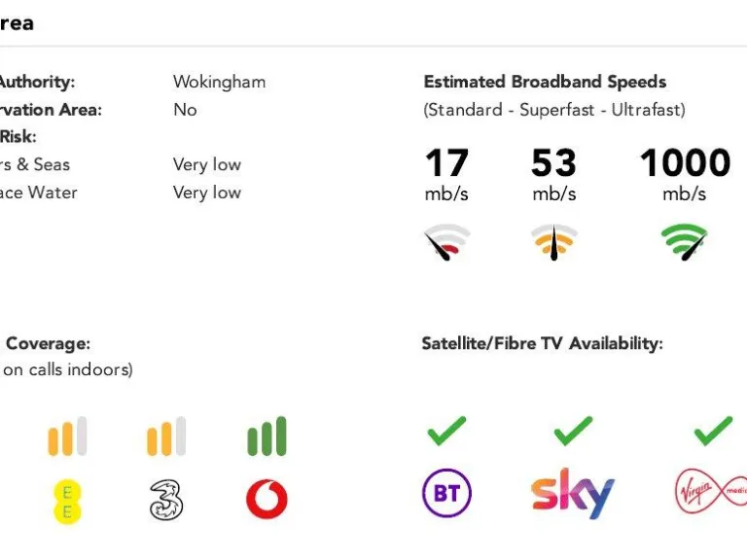The image size is (747, 560).
Task: Click the orange superfast speed gauge icon
Action: pyautogui.click(x=553, y=242)
